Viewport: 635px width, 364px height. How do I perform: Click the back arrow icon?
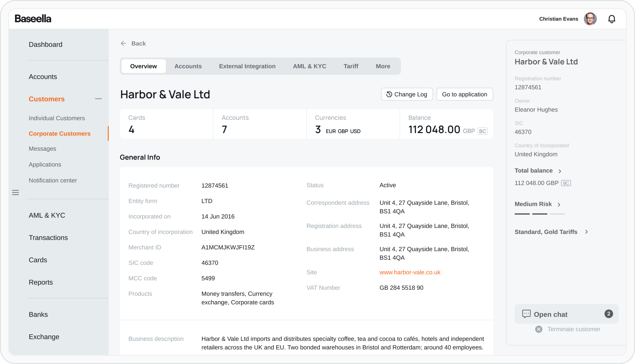point(123,44)
